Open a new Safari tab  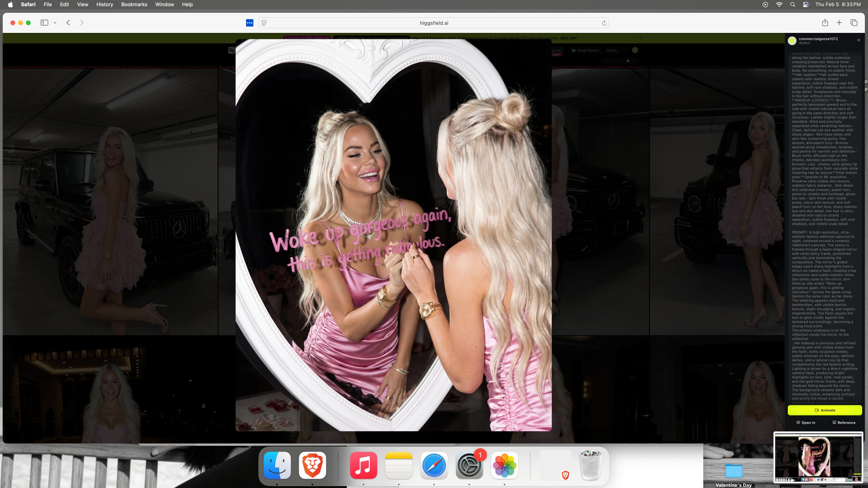839,23
